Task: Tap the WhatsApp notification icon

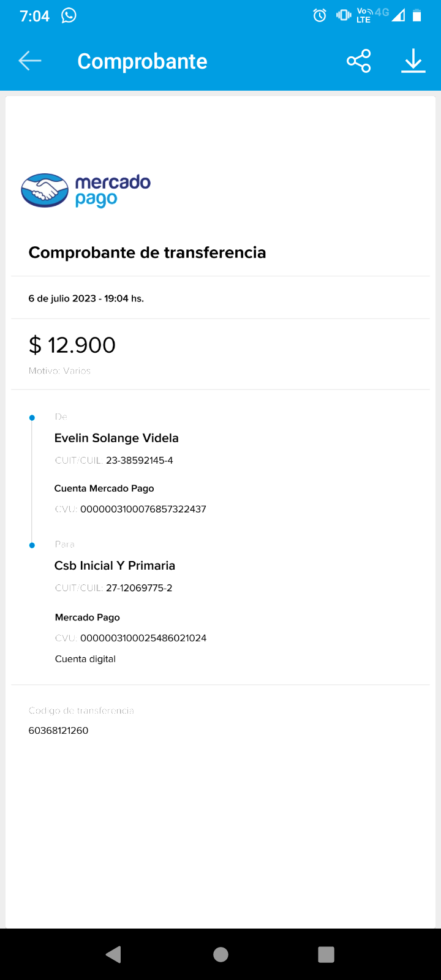Action: point(69,15)
